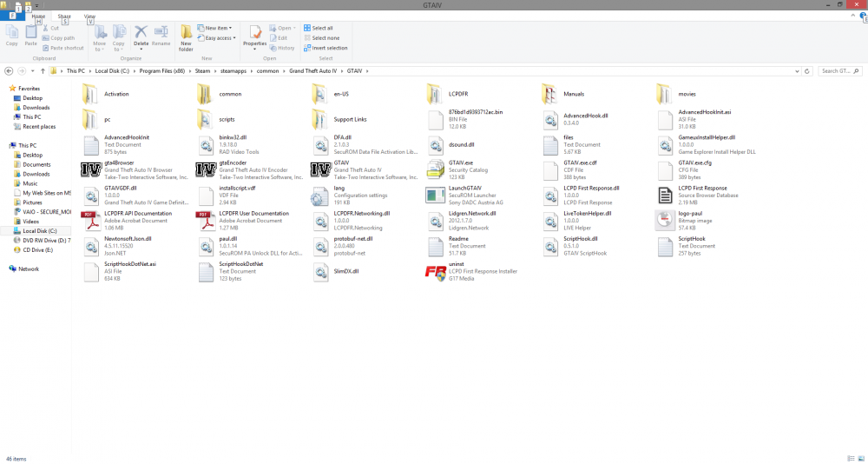Select the LaunchGTAIV launcher icon

(435, 196)
